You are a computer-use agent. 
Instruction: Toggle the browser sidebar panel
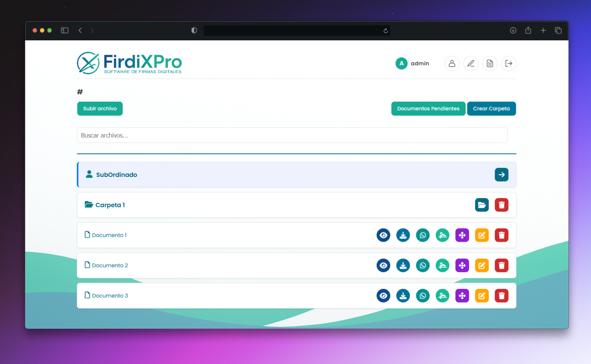click(x=65, y=31)
